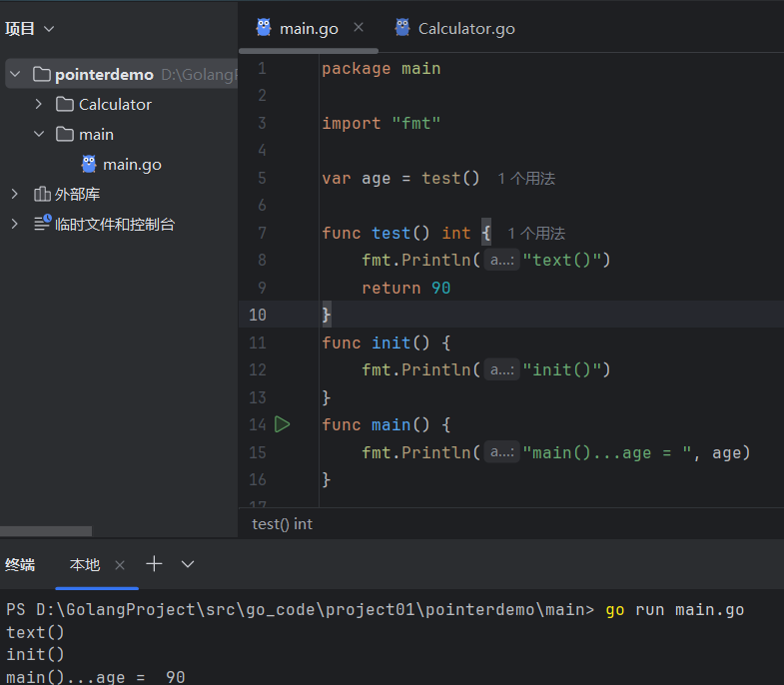The width and height of the screenshot is (784, 685).
Task: Click the Go gopher icon on main.go tab
Action: point(264,27)
